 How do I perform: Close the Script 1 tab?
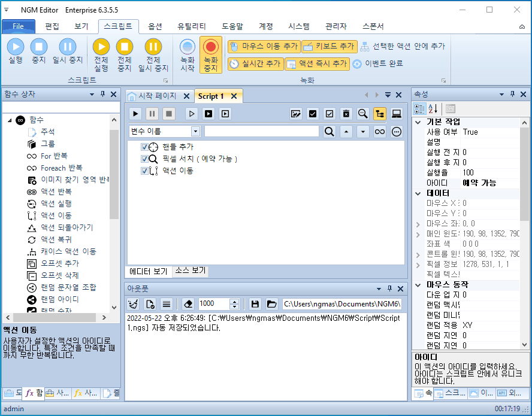(x=234, y=96)
